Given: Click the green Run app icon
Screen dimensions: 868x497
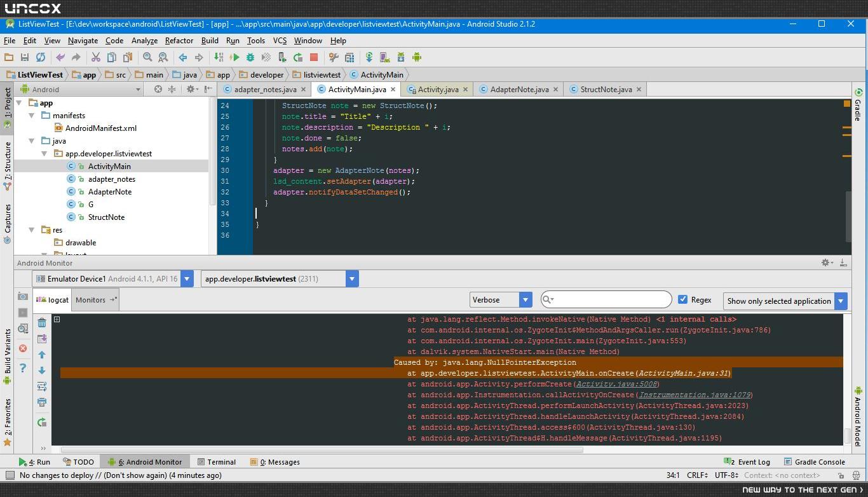Looking at the screenshot, I should pos(234,57).
